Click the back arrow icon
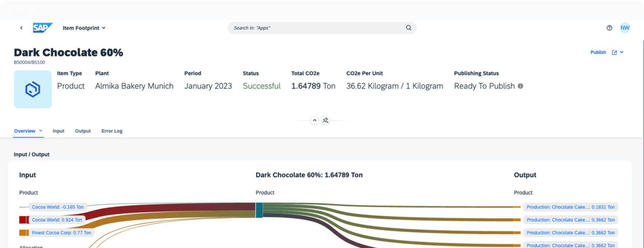Screen dimensions: 644x248 click(21, 28)
